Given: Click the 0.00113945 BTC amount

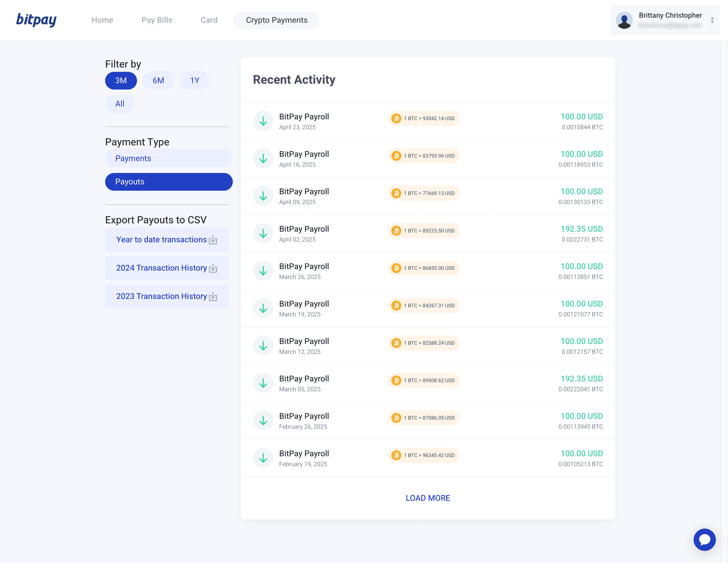Looking at the screenshot, I should (580, 427).
